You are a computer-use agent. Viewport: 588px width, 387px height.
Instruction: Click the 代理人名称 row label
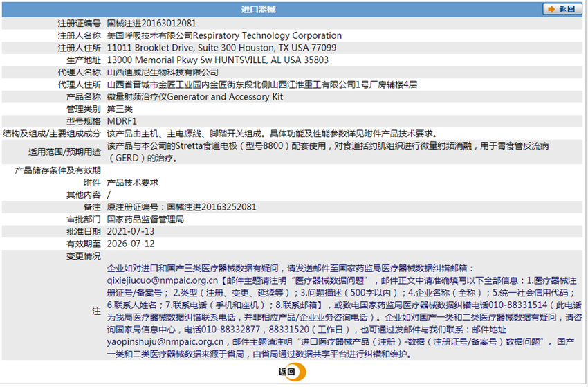pyautogui.click(x=79, y=73)
